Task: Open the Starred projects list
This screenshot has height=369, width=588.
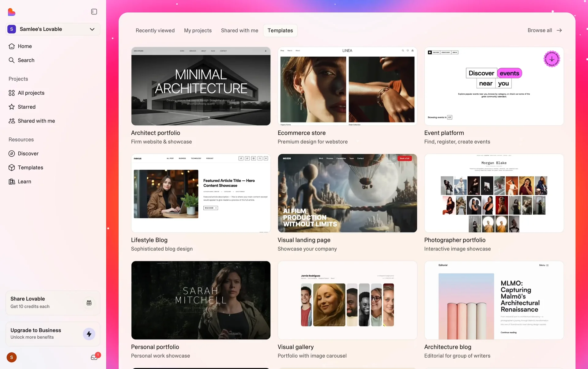Action: click(x=26, y=107)
